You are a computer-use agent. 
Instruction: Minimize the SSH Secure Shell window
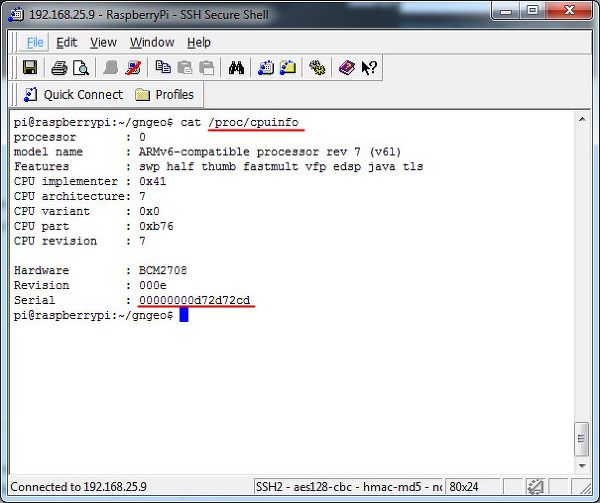[506, 11]
